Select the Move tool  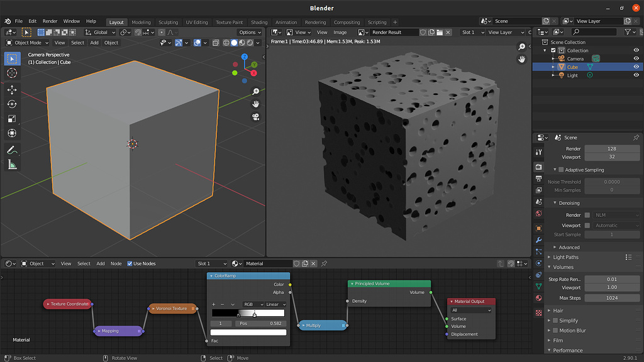tap(13, 89)
